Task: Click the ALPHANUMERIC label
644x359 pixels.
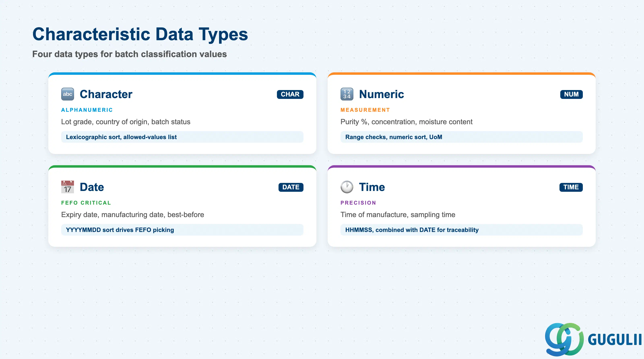Action: click(x=87, y=110)
